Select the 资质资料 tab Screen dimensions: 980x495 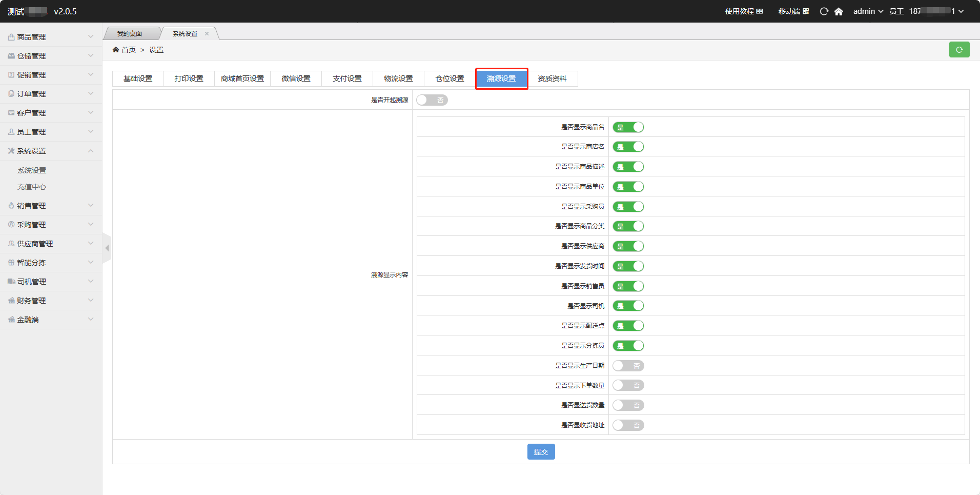(x=552, y=78)
